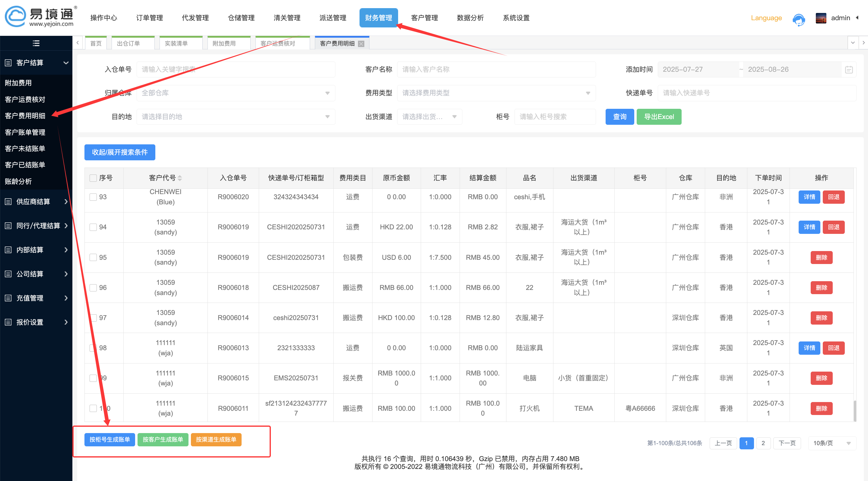The width and height of the screenshot is (868, 481).
Task: Open the 目的地 dropdown
Action: tap(236, 117)
